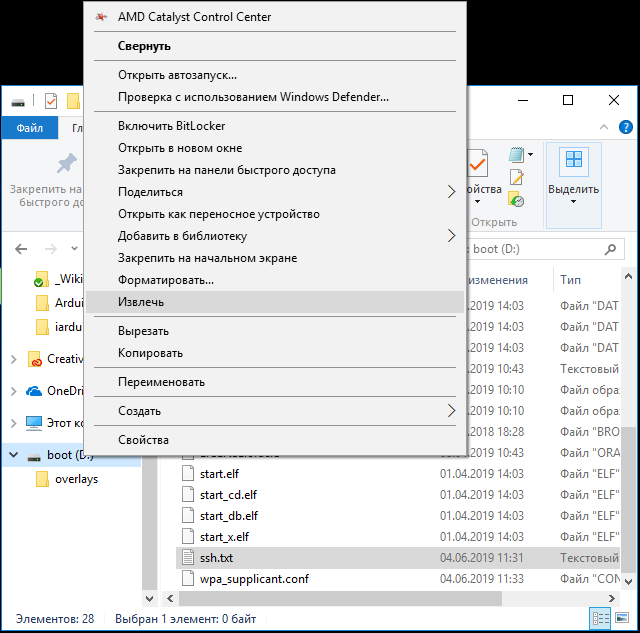Select Вырезать in context menu
This screenshot has height=633, width=640.
click(275, 331)
